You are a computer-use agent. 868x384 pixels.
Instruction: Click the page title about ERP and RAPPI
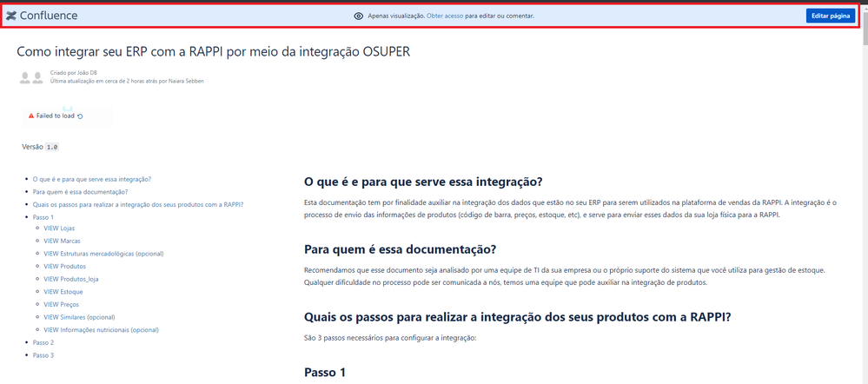[x=214, y=51]
